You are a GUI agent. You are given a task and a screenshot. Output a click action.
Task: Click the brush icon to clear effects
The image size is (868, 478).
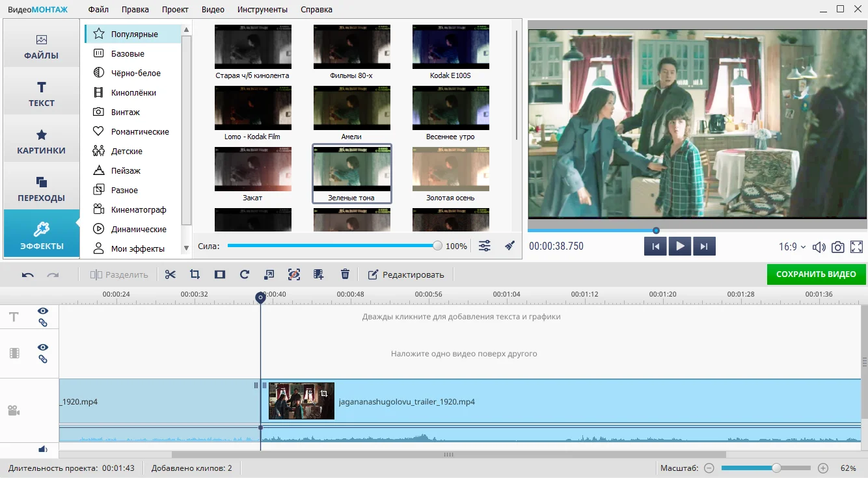pos(510,246)
